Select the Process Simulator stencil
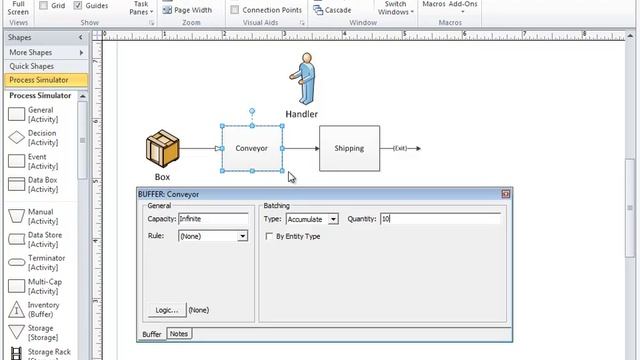640x360 pixels. 46,80
